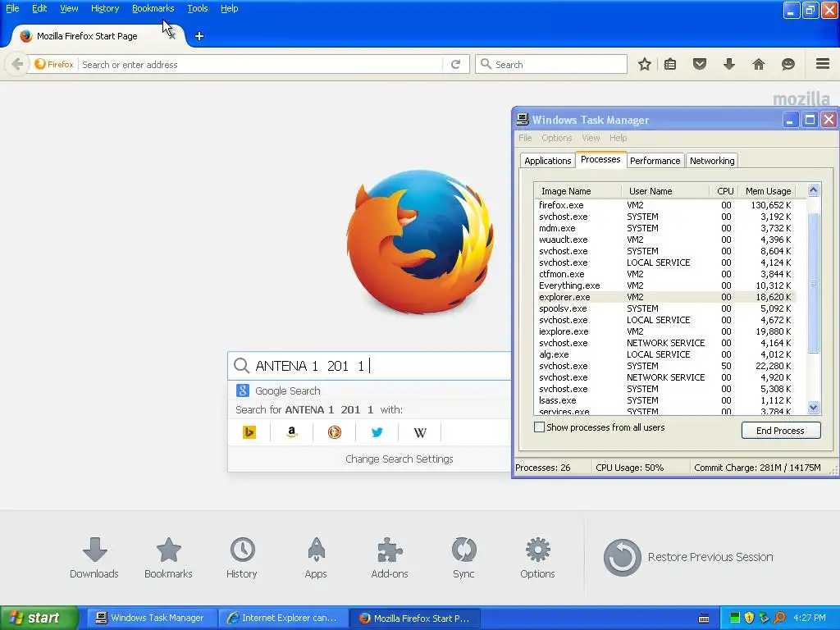Open Sync on start page

pos(463,558)
